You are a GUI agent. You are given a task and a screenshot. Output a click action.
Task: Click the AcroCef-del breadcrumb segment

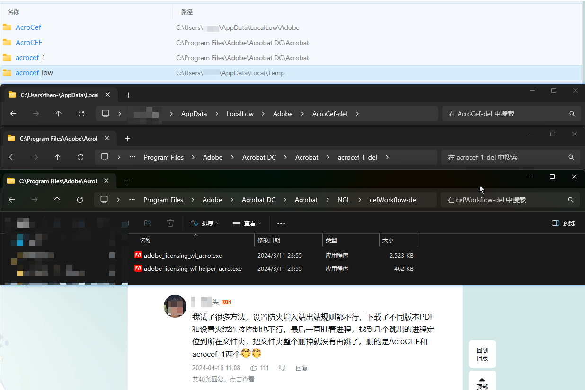pyautogui.click(x=330, y=114)
